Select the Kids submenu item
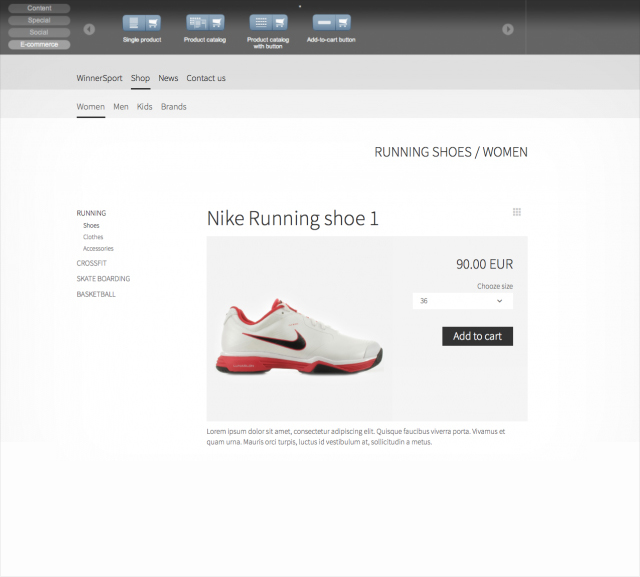 tap(144, 107)
